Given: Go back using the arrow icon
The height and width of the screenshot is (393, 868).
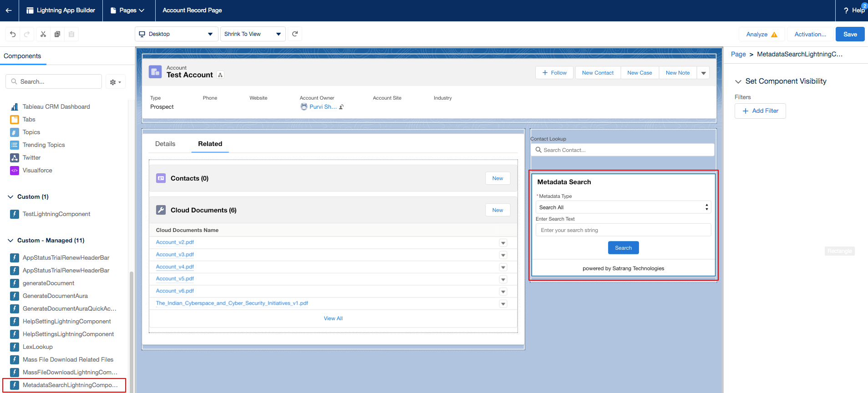Looking at the screenshot, I should (9, 10).
